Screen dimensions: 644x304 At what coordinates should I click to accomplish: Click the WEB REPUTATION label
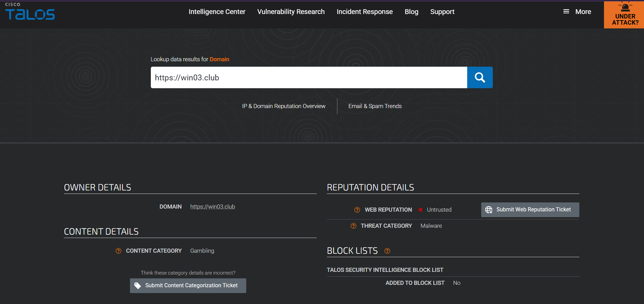click(x=388, y=210)
